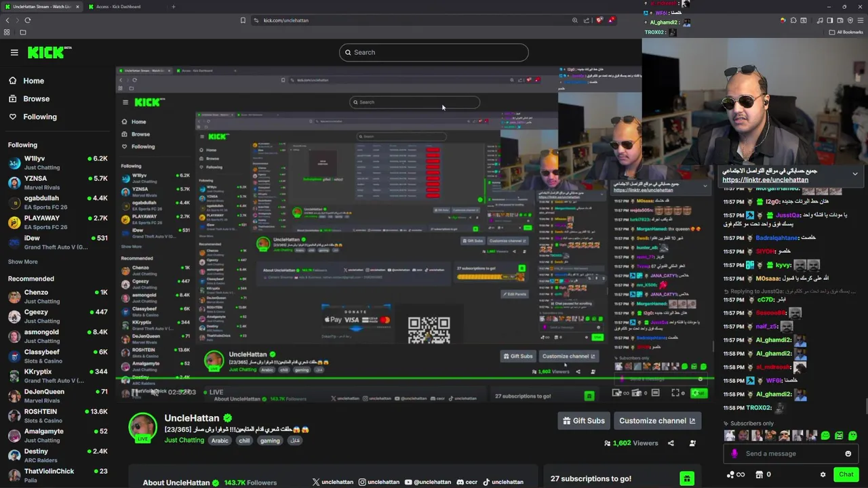Click TROX02 username in chat
Viewport: 868px width, 488px height.
click(759, 408)
